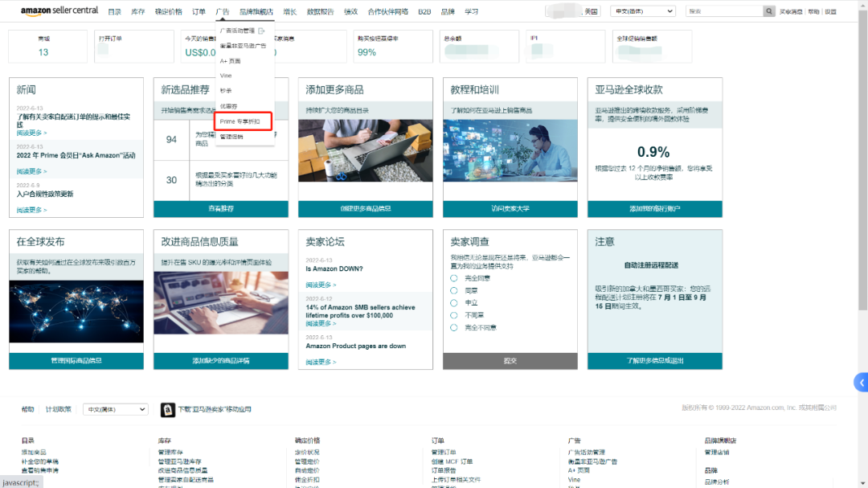Screen dimensions: 868x488
Task: Open 阅读更多 under 入户合规性政策更新
Action: (31, 210)
